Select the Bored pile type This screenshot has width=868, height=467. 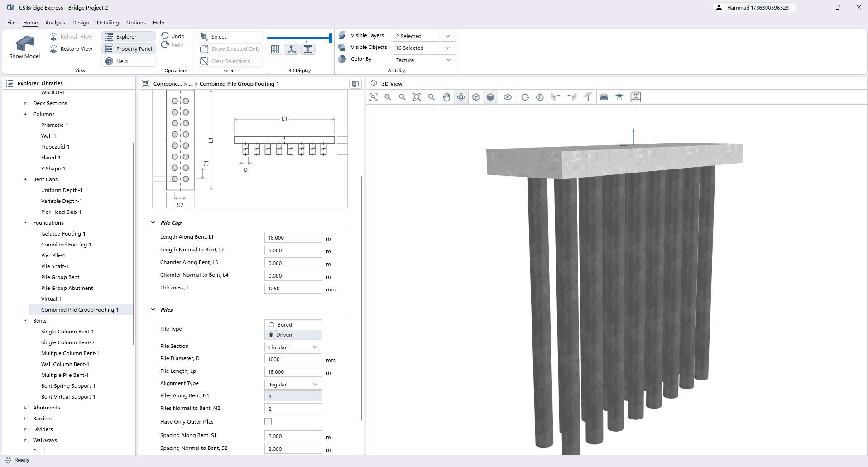(x=272, y=325)
